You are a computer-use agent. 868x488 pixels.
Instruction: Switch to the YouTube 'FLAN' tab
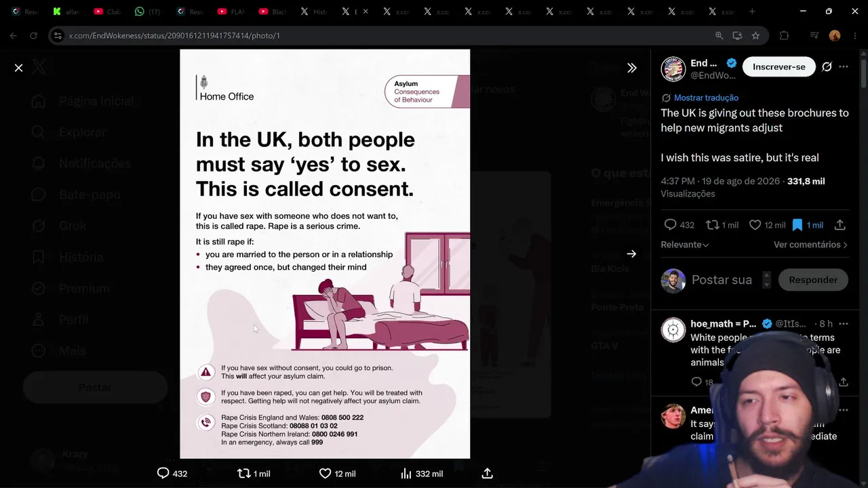coord(231,12)
